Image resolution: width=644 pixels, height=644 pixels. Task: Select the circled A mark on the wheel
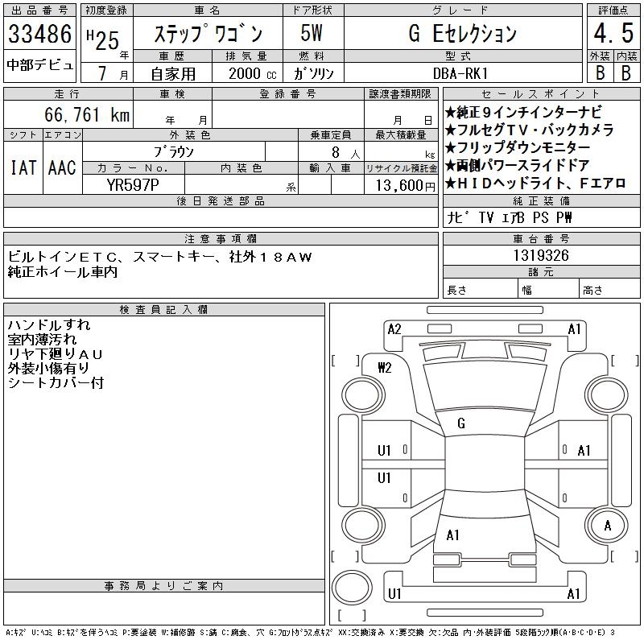(606, 526)
